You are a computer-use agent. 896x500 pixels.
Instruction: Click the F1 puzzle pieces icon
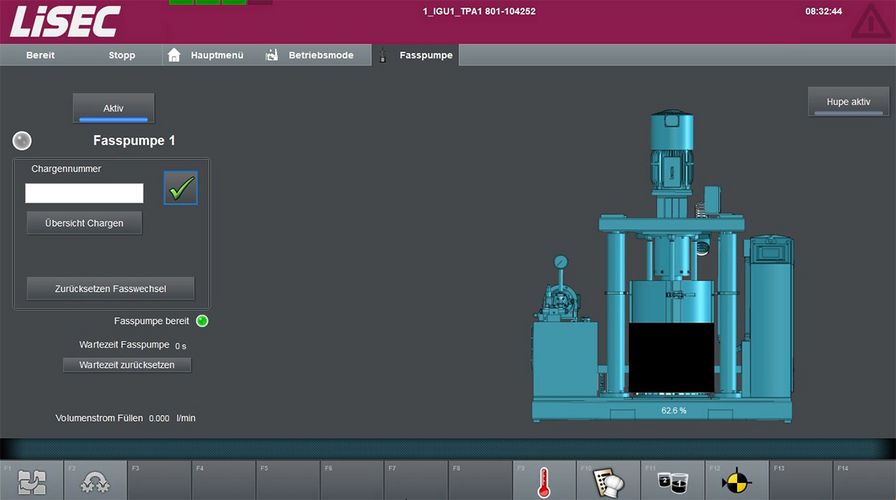point(32,481)
